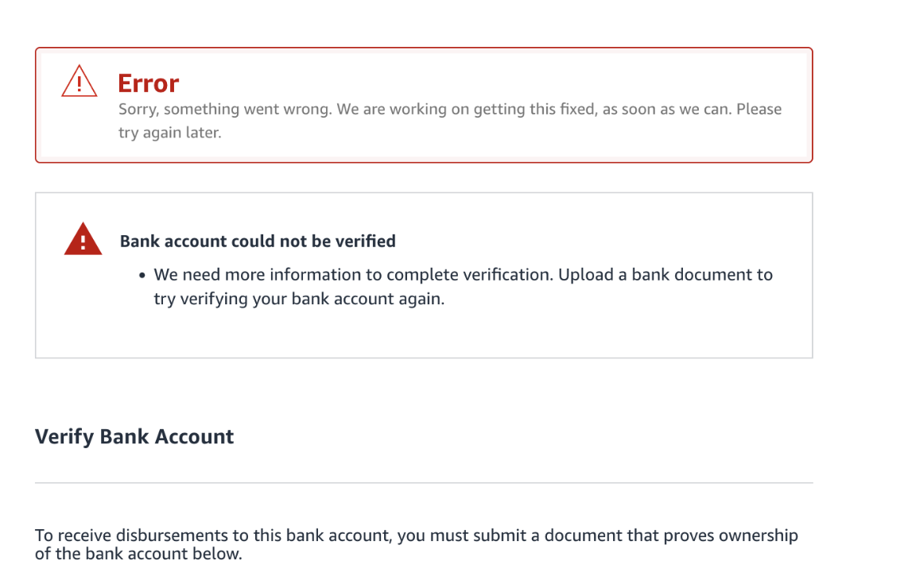Image resolution: width=908 pixels, height=588 pixels.
Task: Click the bullet dot before 'We need'
Action: [x=142, y=276]
